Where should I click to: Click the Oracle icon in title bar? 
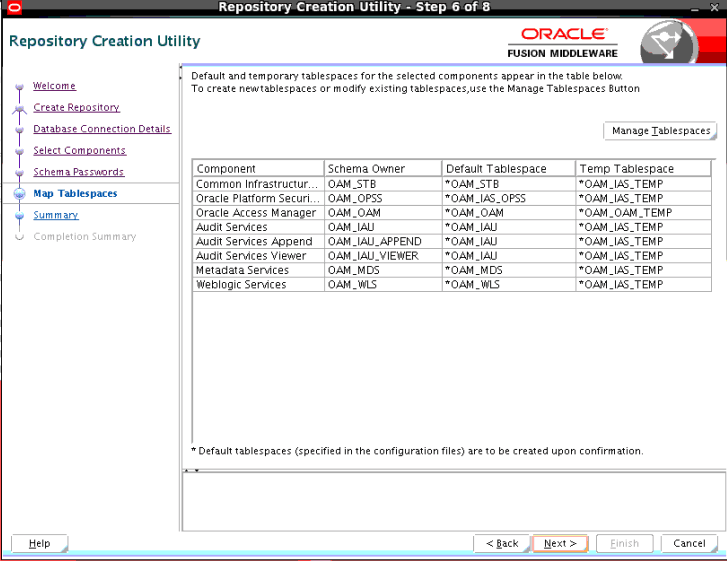point(14,7)
